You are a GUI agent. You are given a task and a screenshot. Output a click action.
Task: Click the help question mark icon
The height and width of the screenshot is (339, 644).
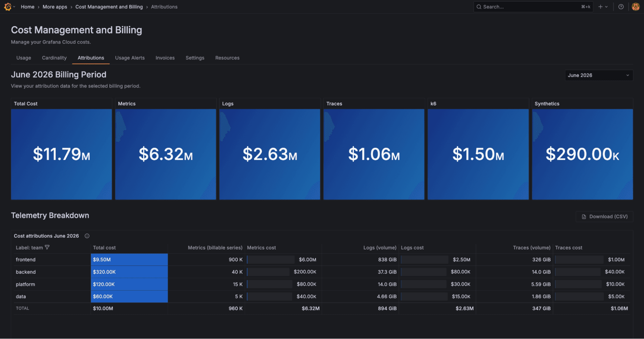tap(621, 7)
